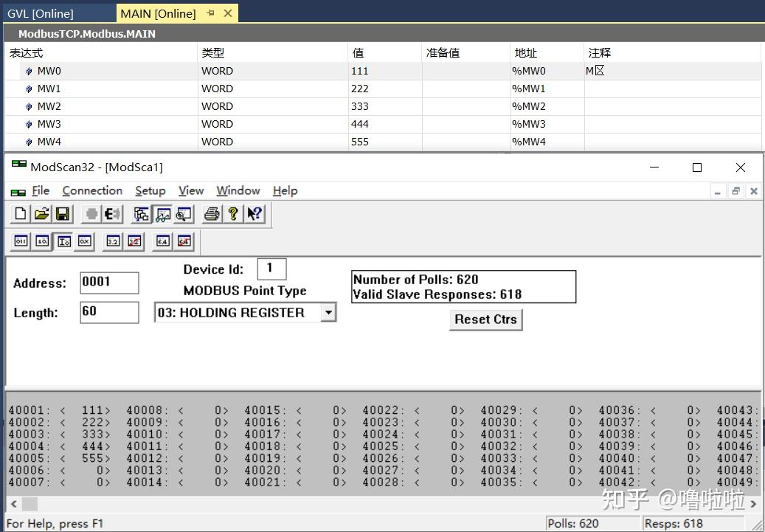Click the Reset Ctrs button
This screenshot has height=532, width=765.
tap(485, 319)
